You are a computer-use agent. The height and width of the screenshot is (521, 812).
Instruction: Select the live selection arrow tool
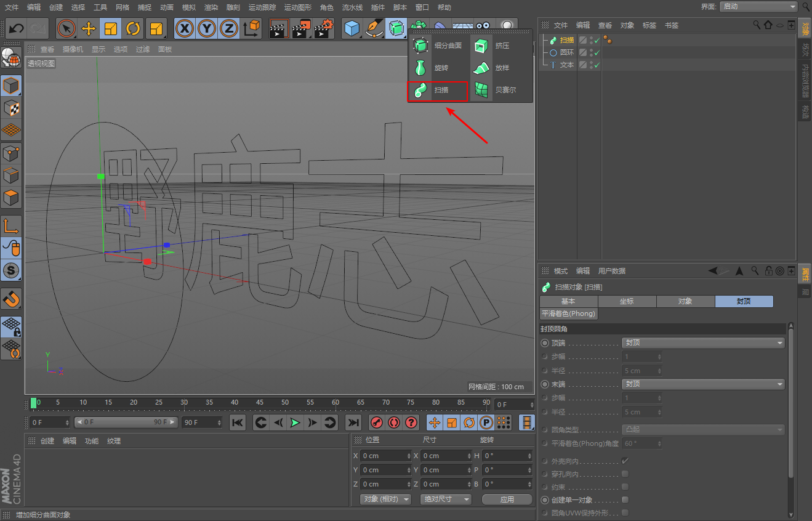tap(66, 28)
